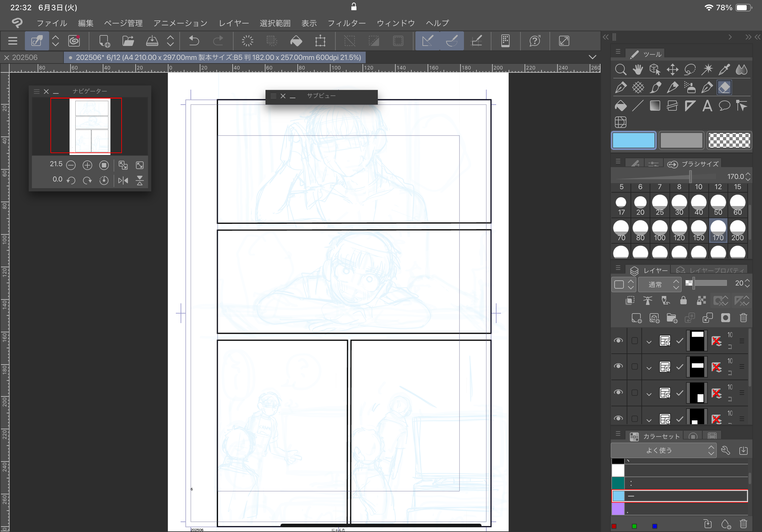The image size is (762, 532).
Task: Hide the topmost frame folder layer
Action: [x=618, y=341]
